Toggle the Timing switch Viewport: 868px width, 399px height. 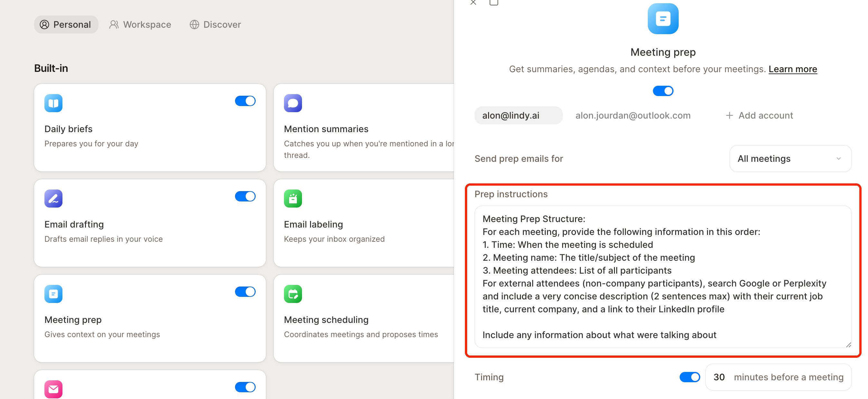[689, 377]
